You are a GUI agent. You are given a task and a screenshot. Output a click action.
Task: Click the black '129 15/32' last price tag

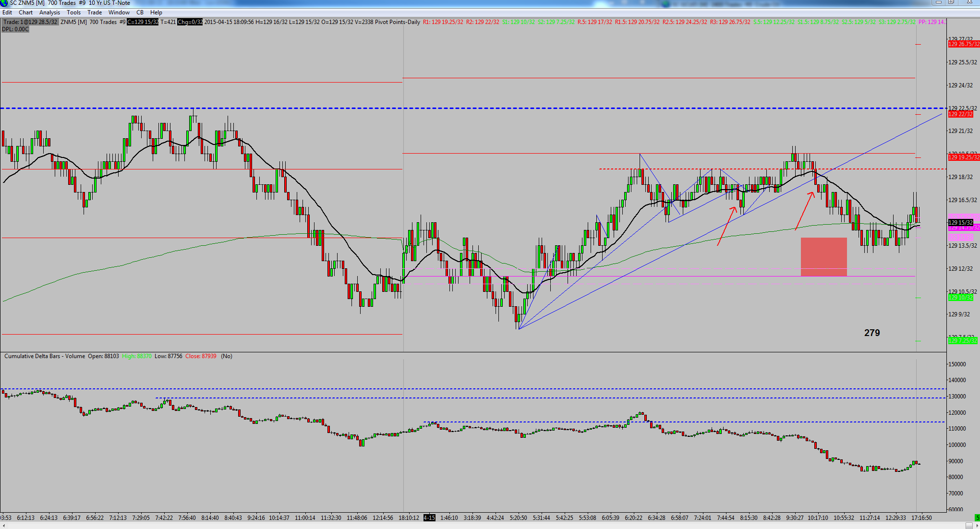point(960,223)
